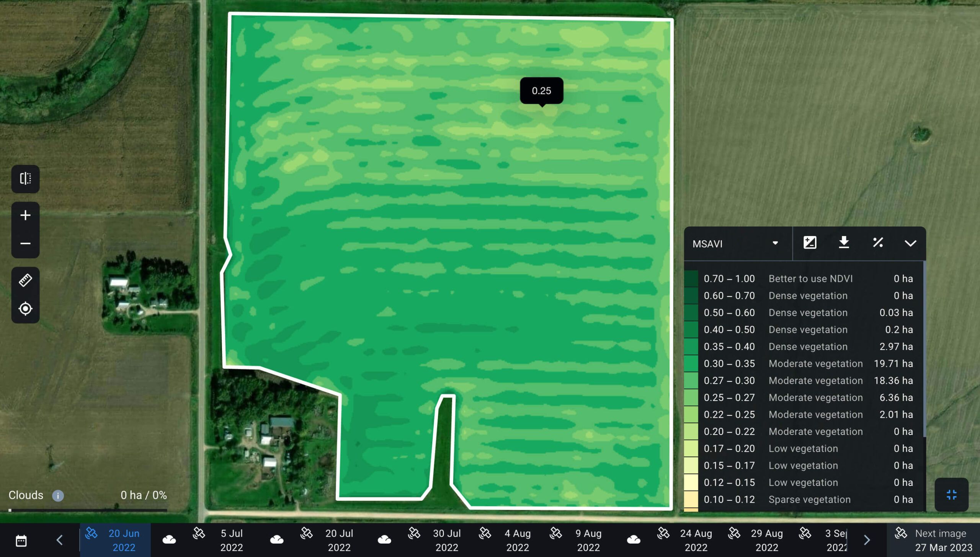Click the cloud coverage progress bar
Image resolution: width=980 pixels, height=557 pixels.
pos(88,510)
